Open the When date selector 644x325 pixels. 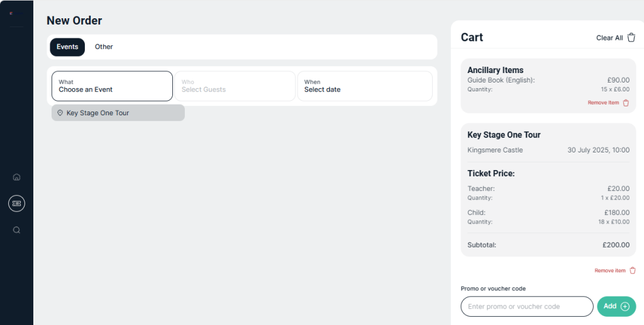click(364, 86)
